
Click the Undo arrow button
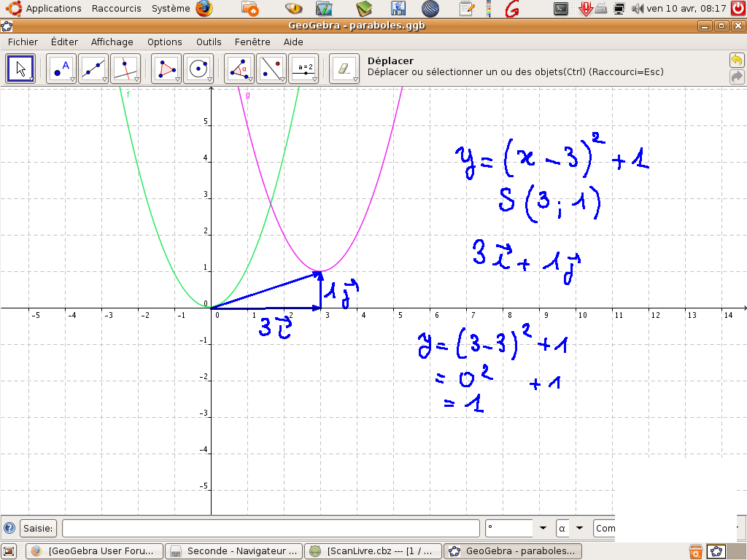pyautogui.click(x=737, y=60)
